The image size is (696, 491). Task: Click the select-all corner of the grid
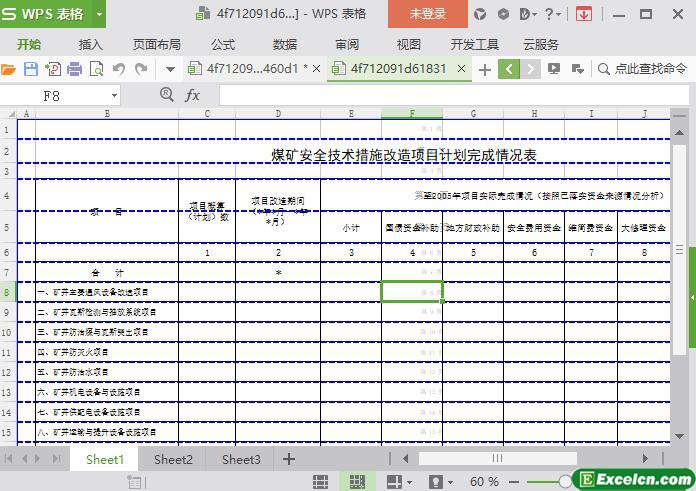[12, 114]
